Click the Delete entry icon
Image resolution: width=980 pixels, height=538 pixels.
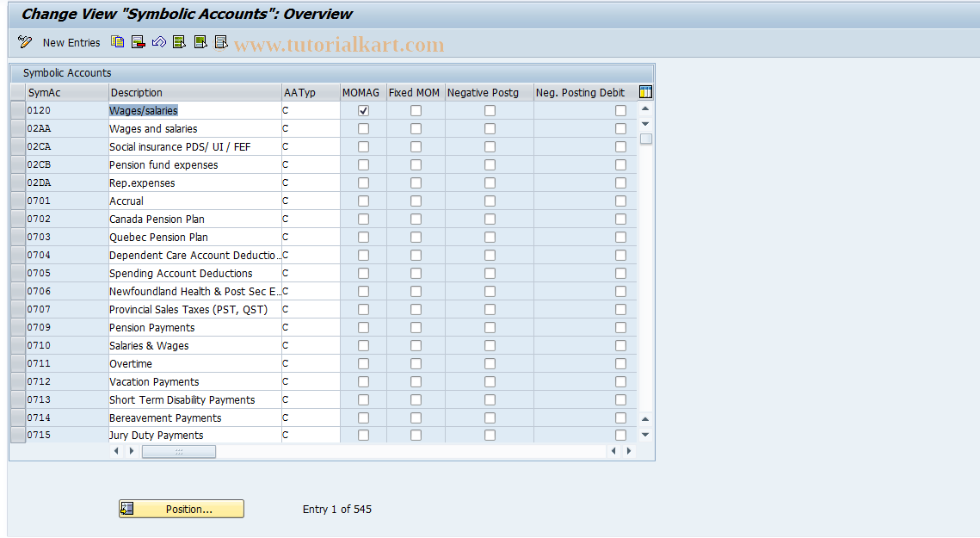pos(139,42)
